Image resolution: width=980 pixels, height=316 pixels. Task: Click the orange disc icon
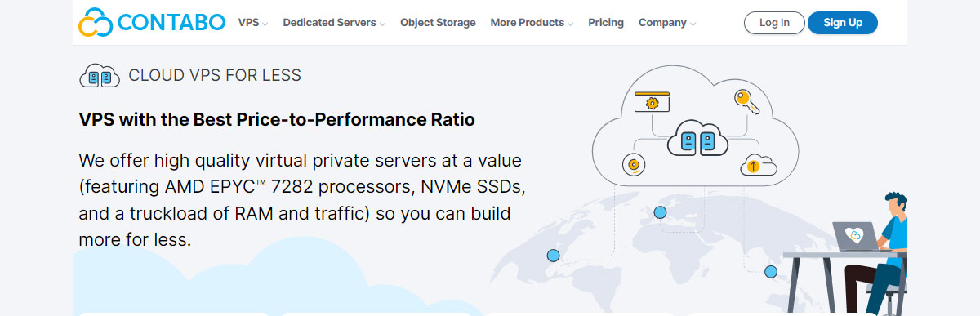[x=633, y=165]
